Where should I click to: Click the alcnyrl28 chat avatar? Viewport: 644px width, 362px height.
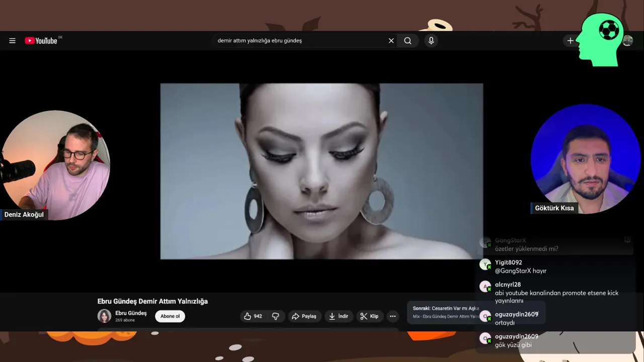[485, 287]
